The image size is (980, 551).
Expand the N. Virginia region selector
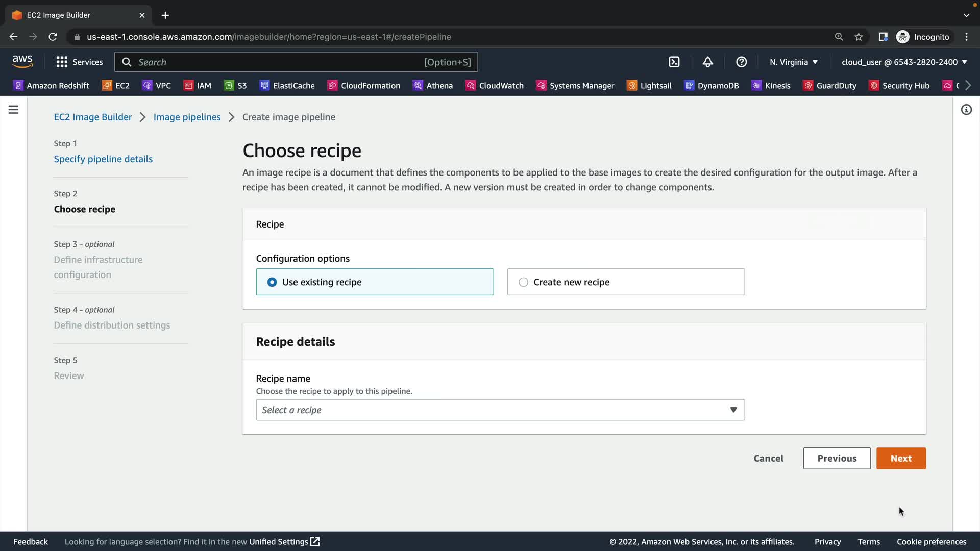793,62
